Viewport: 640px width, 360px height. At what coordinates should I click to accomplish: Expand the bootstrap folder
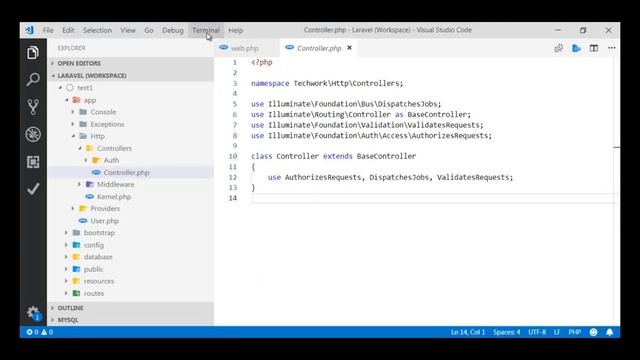coord(67,233)
